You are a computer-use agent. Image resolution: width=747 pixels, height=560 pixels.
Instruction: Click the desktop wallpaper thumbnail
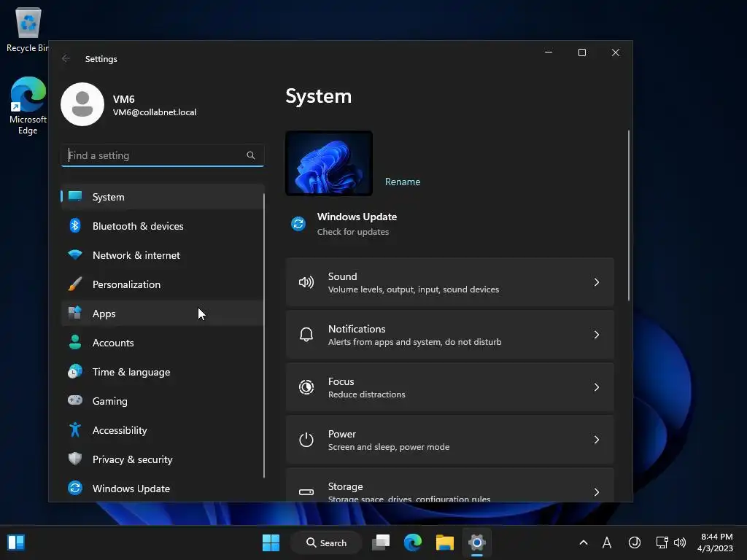[x=329, y=163]
